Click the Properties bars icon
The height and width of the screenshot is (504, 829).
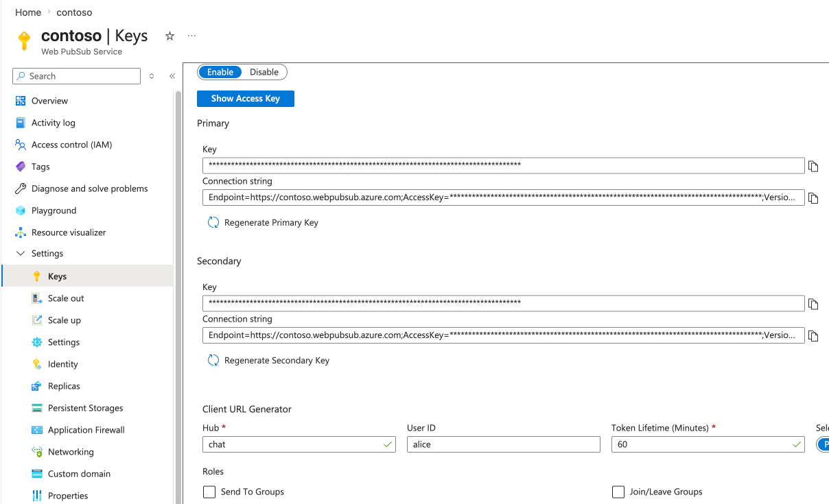pyautogui.click(x=37, y=496)
